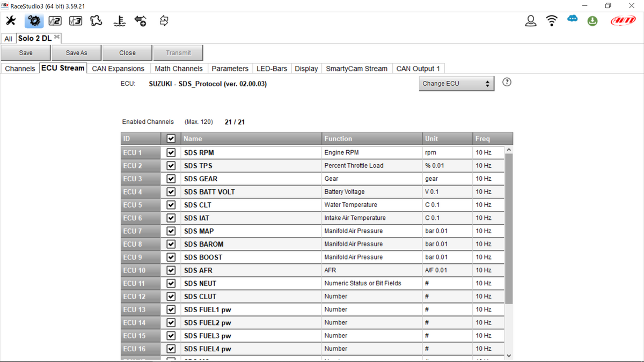Screen dimensions: 644x362
Task: Click the Numeric Status or Bit Fields cell
Action: point(372,283)
